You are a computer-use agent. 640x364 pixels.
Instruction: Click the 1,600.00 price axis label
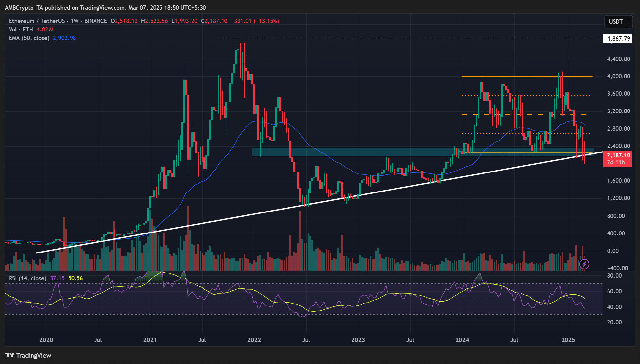coord(618,181)
